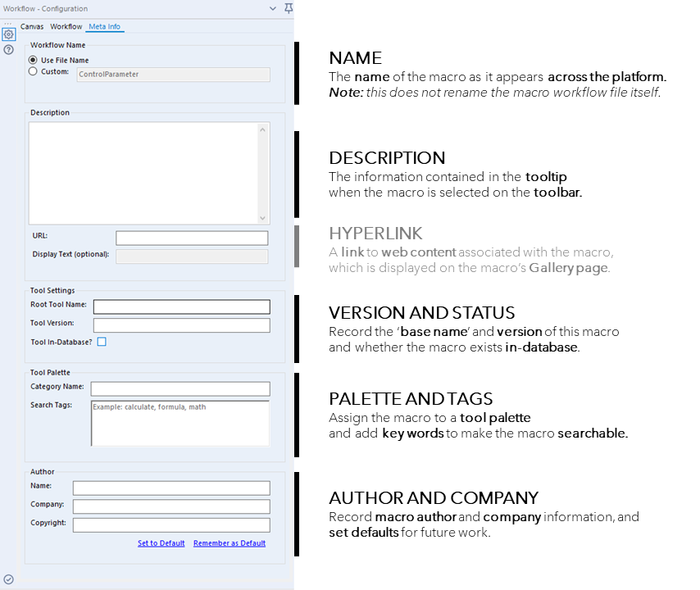
Task: Switch to the Canvas tab
Action: pyautogui.click(x=32, y=26)
